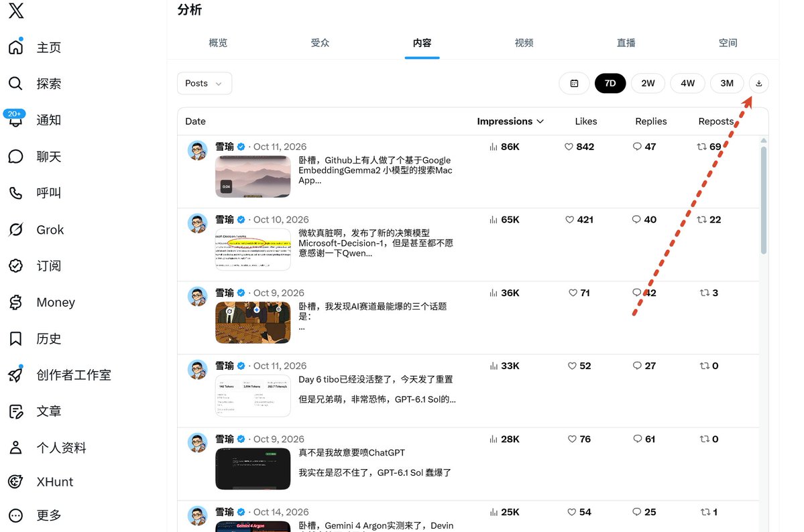Click the '86K' impressions value
This screenshot has height=532, width=804.
tap(510, 147)
